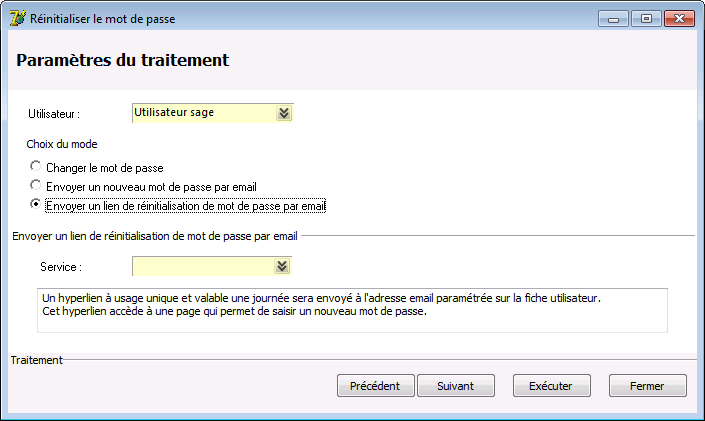Run the process with Exécuter
Image resolution: width=705 pixels, height=421 pixels.
pyautogui.click(x=552, y=385)
